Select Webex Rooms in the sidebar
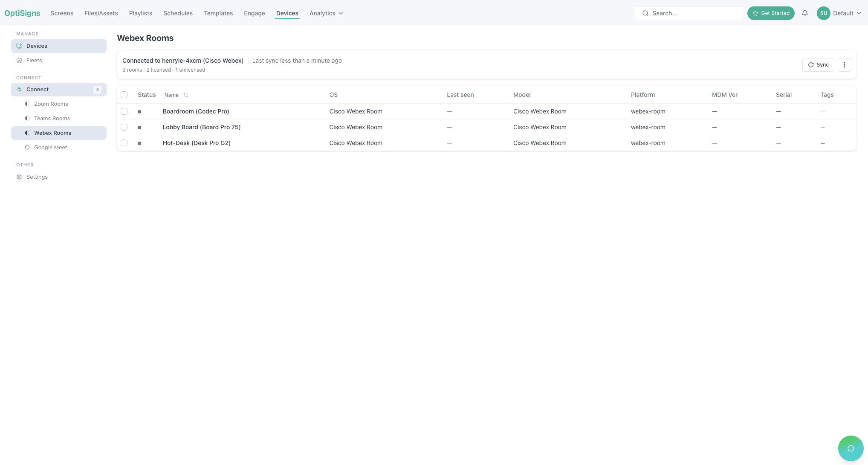 point(59,133)
